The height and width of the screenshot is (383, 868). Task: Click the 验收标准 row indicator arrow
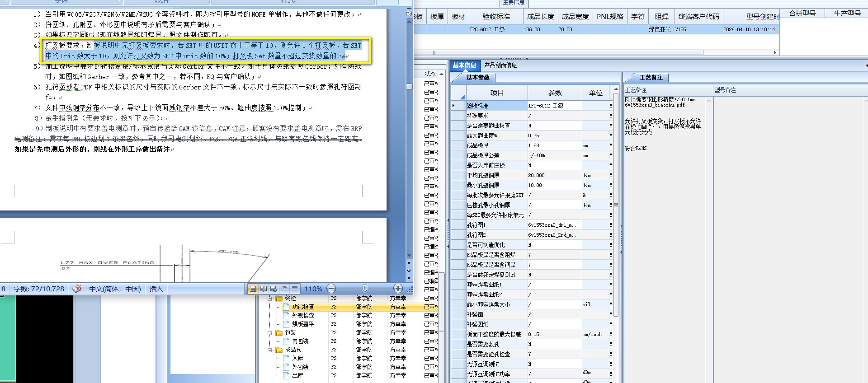click(453, 106)
